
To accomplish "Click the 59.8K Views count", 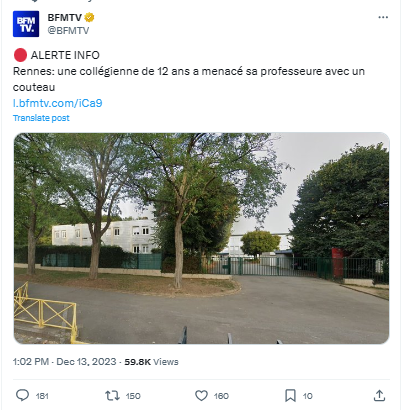I will pos(151,362).
